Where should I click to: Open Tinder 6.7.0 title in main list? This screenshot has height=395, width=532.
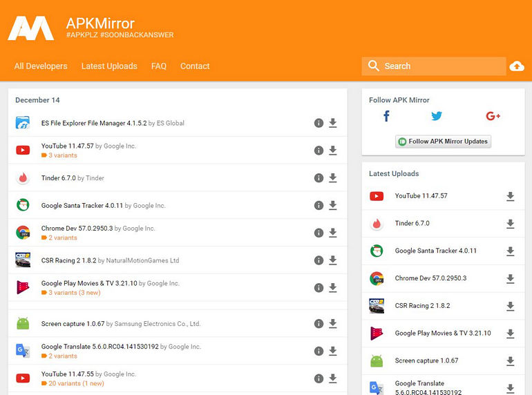click(58, 178)
